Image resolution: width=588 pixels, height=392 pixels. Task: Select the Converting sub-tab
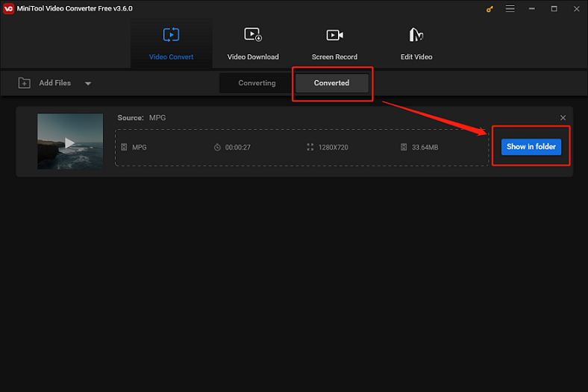[257, 83]
